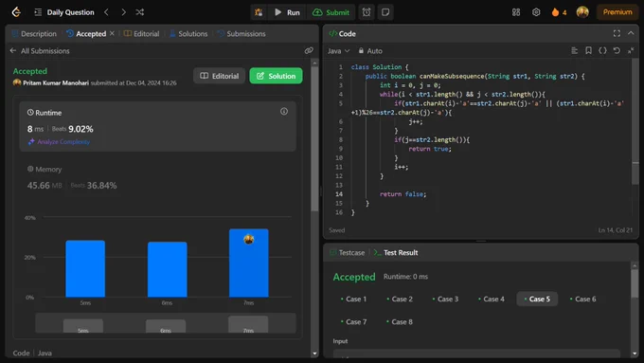Click the green Solution button
Image resolution: width=644 pixels, height=363 pixels.
pos(276,76)
